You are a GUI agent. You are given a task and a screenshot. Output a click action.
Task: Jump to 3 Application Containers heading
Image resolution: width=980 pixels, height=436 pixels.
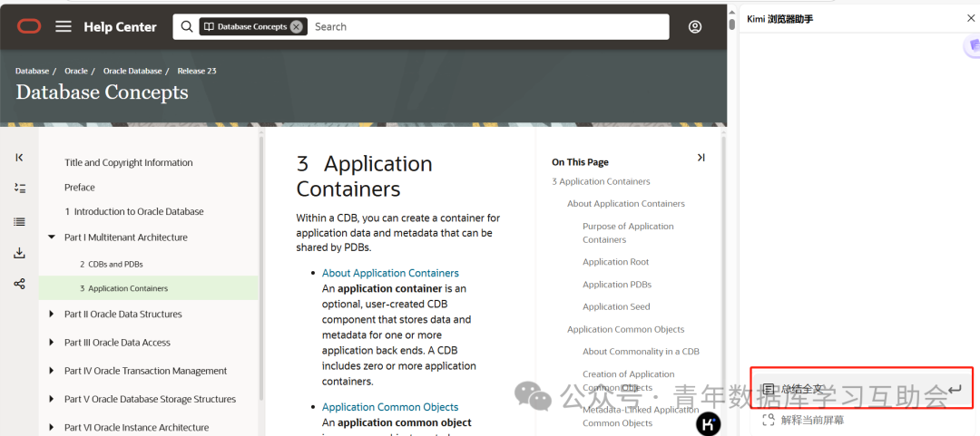601,182
